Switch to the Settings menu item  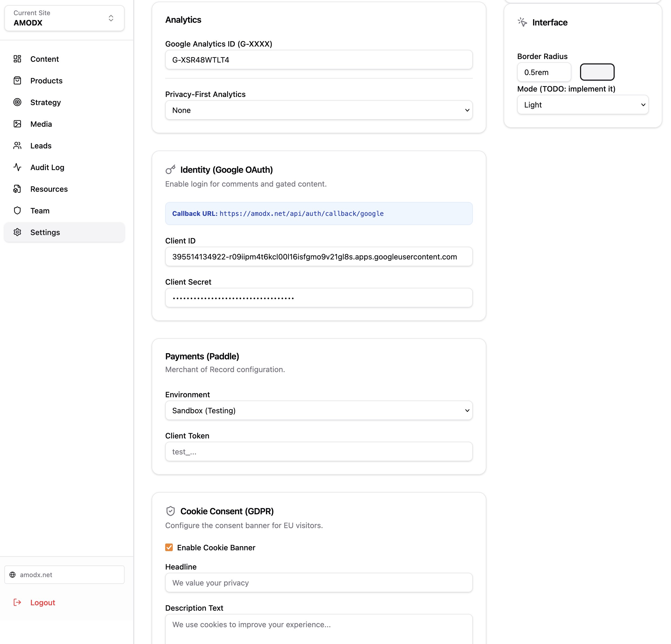pyautogui.click(x=45, y=232)
